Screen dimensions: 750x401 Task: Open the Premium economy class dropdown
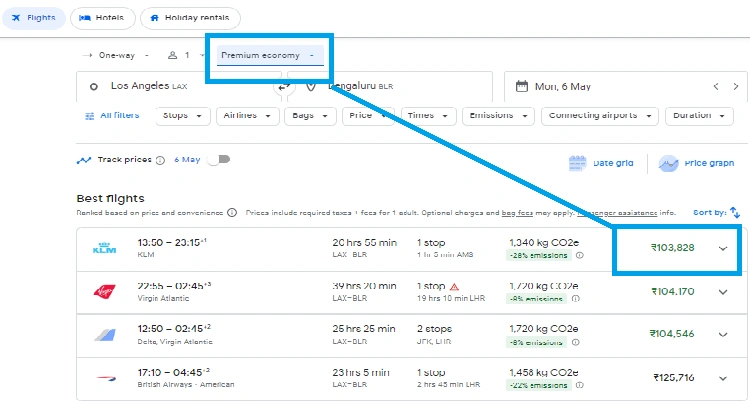[x=270, y=56]
